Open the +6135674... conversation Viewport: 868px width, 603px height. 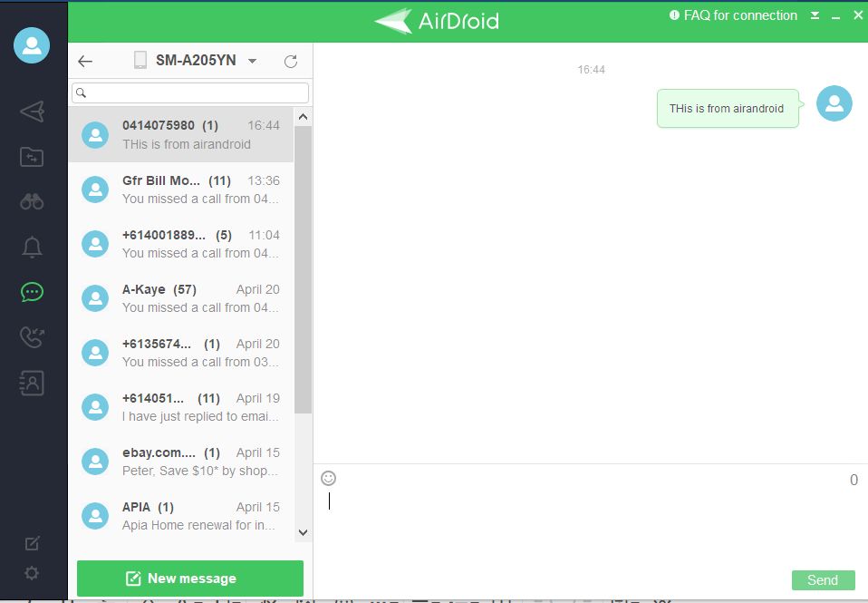coord(181,353)
